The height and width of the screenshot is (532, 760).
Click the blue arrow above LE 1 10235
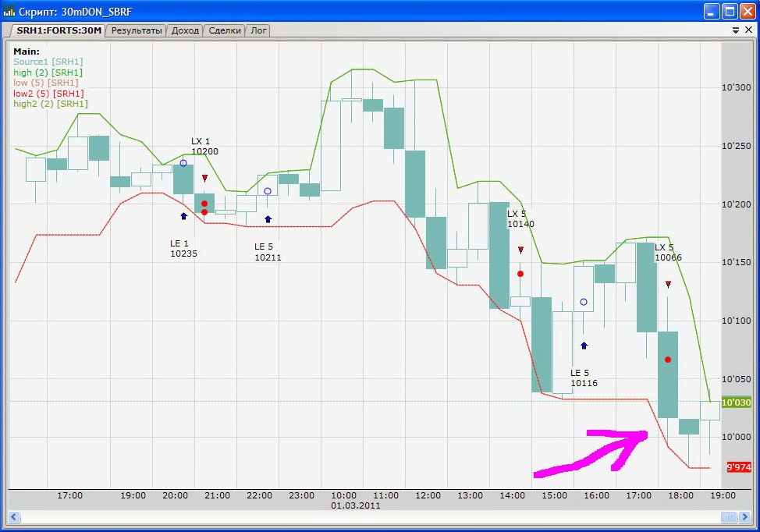click(183, 216)
